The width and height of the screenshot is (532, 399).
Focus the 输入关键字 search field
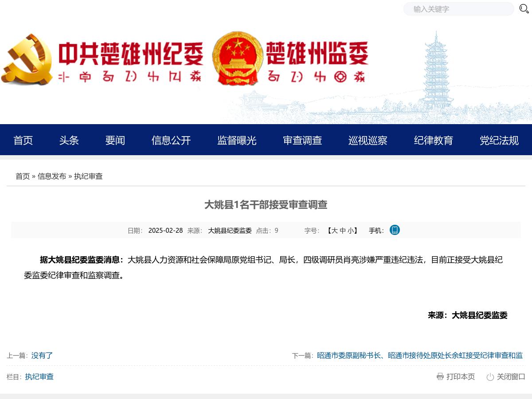click(458, 9)
